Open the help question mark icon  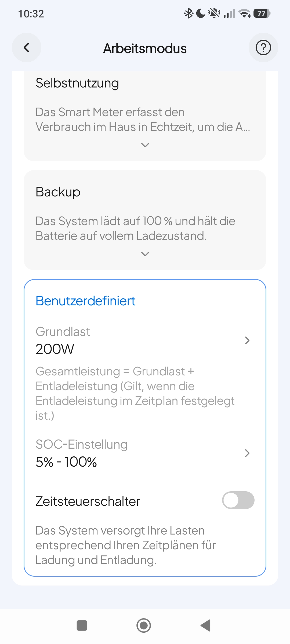click(x=263, y=48)
